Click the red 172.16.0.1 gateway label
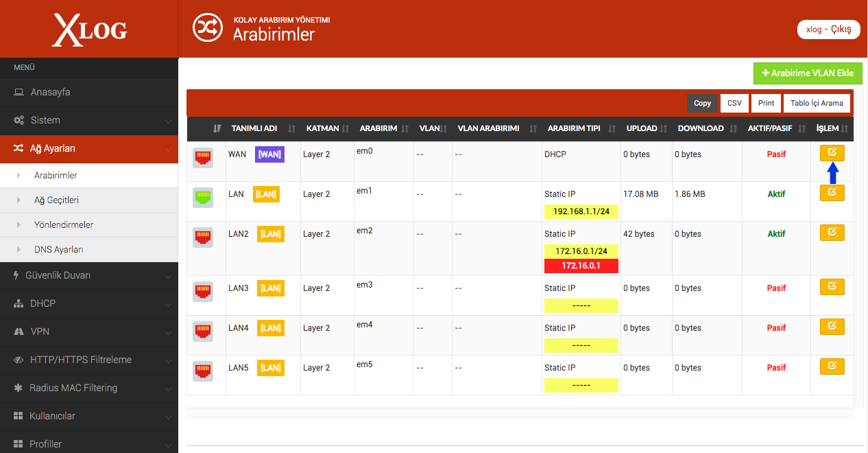Viewport: 868px width, 453px height. [581, 266]
